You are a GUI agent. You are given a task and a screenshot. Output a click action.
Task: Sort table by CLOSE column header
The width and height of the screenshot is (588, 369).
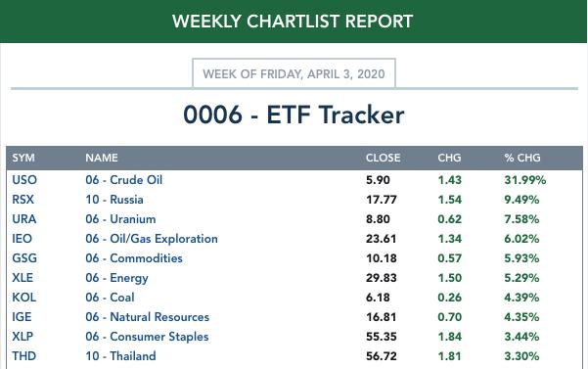(384, 158)
